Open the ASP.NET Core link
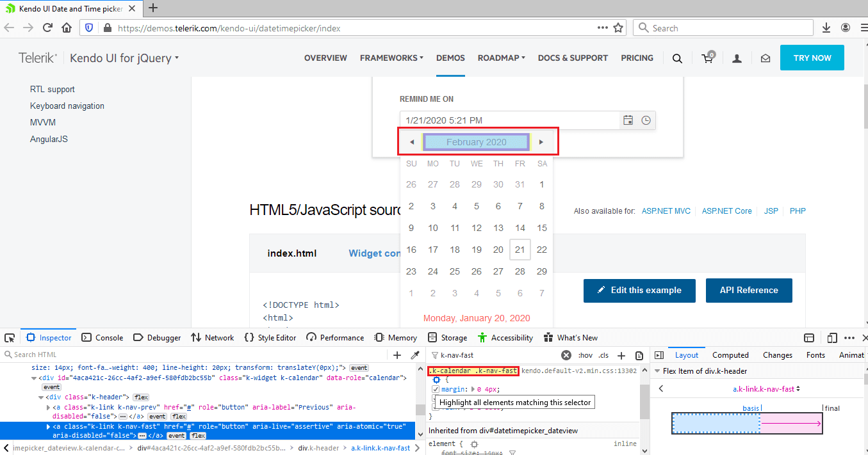This screenshot has height=455, width=868. 726,211
